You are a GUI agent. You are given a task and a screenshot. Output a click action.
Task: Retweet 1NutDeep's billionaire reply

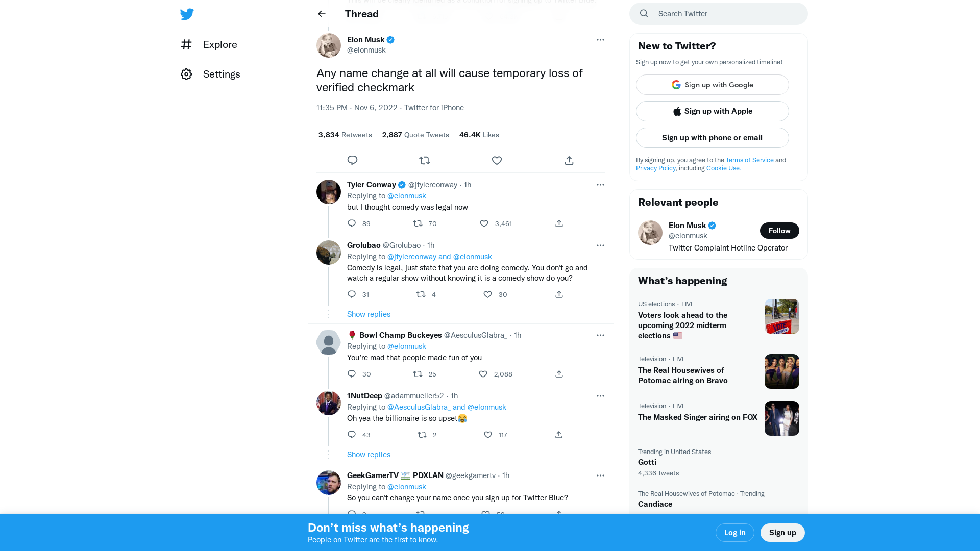[422, 435]
